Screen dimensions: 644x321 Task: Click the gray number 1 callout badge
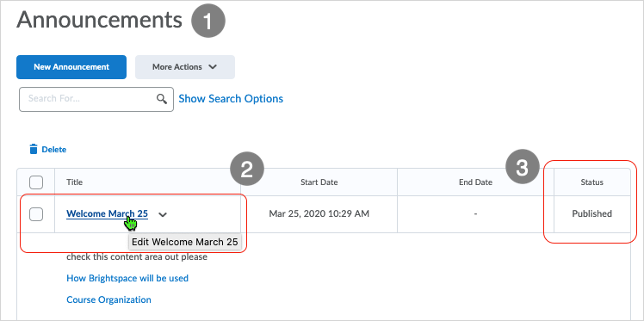click(x=208, y=21)
